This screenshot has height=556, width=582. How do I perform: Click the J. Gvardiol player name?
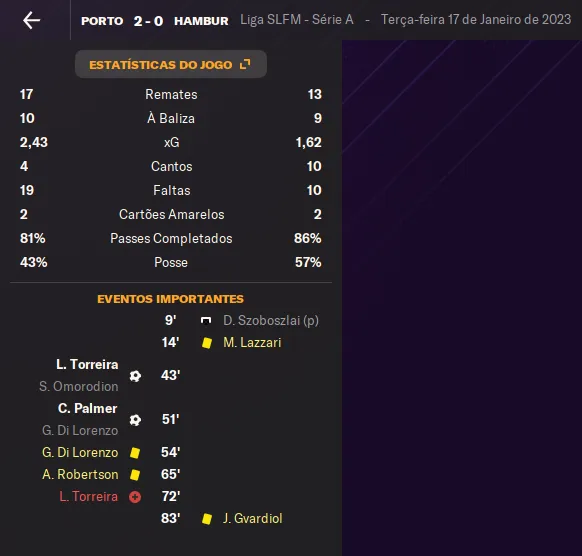click(253, 519)
